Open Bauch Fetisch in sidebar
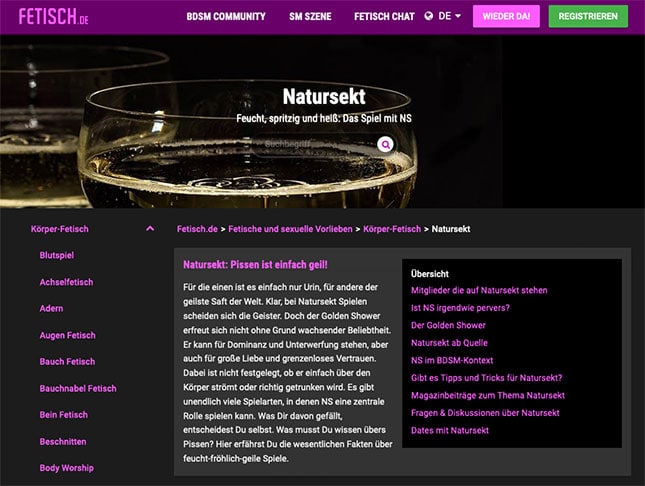This screenshot has width=645, height=486. (x=67, y=361)
